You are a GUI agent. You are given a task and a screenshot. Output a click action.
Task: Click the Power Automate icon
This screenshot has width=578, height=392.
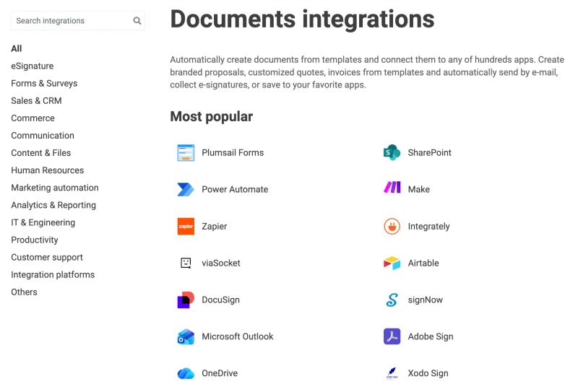[x=186, y=189]
